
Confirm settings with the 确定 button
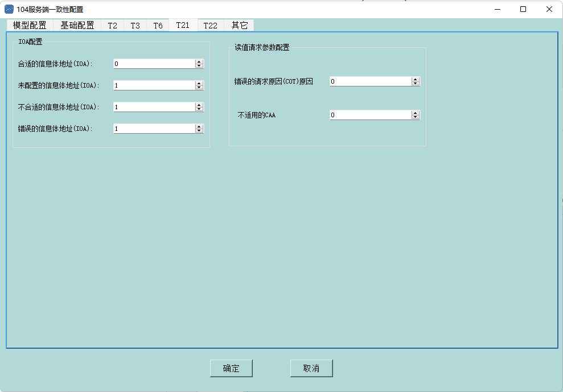[x=231, y=368]
